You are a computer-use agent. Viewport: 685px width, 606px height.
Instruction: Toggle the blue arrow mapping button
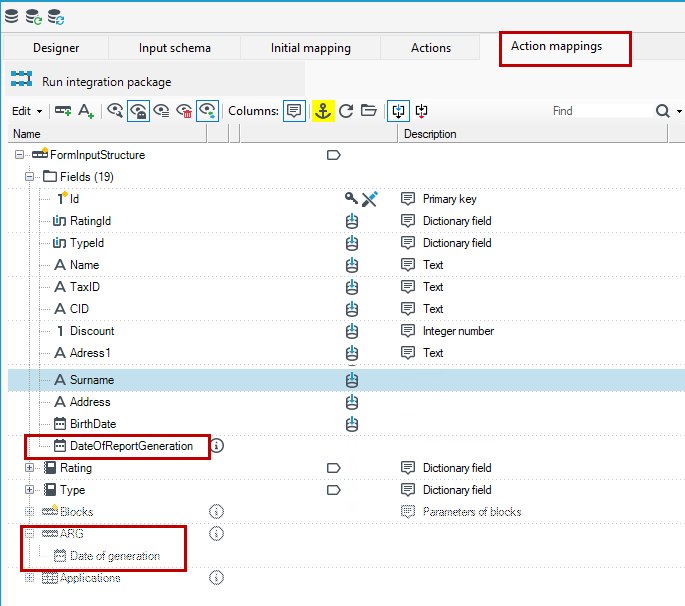(x=398, y=111)
